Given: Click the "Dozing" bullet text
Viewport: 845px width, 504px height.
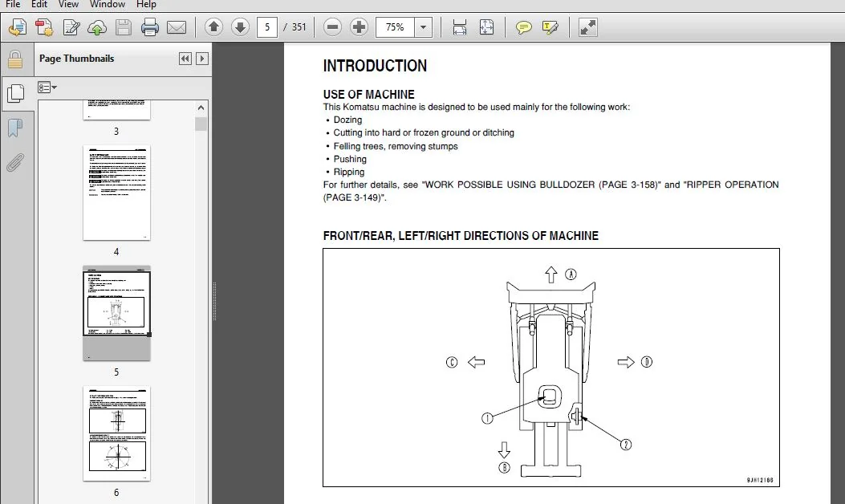Looking at the screenshot, I should [x=347, y=120].
